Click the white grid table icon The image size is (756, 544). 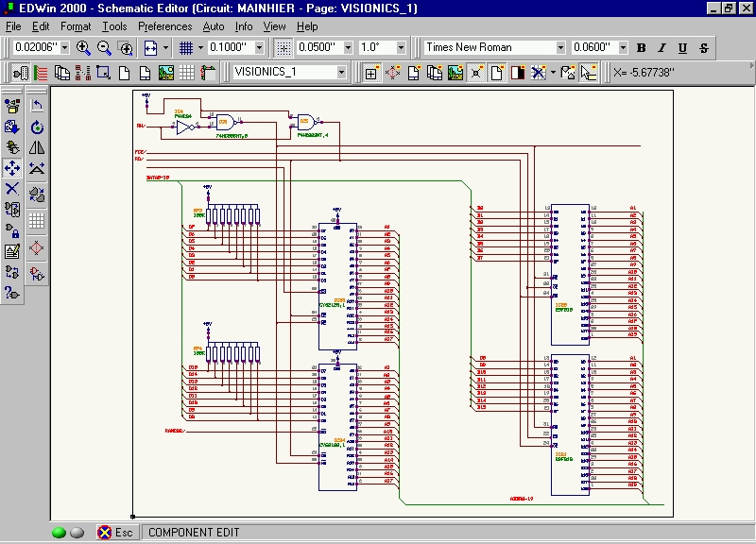tap(186, 73)
